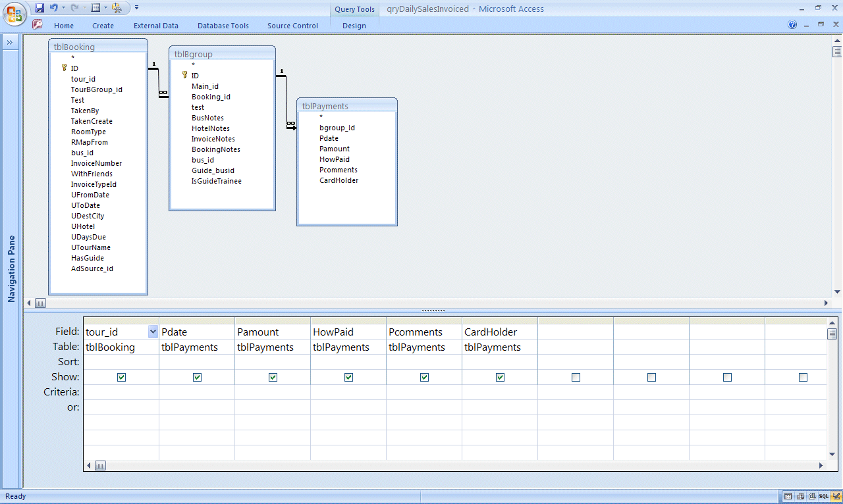Click the tblPayments Table cell under CardHolder

(500, 347)
